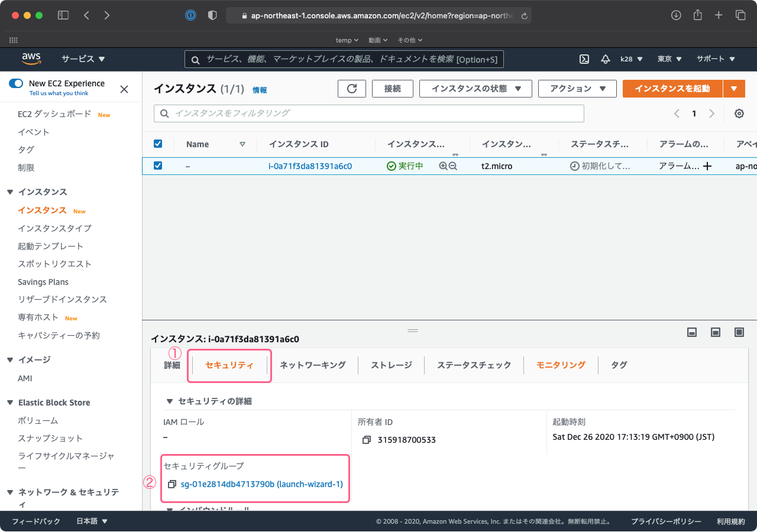Click the インスタンスを起動 button

point(672,89)
